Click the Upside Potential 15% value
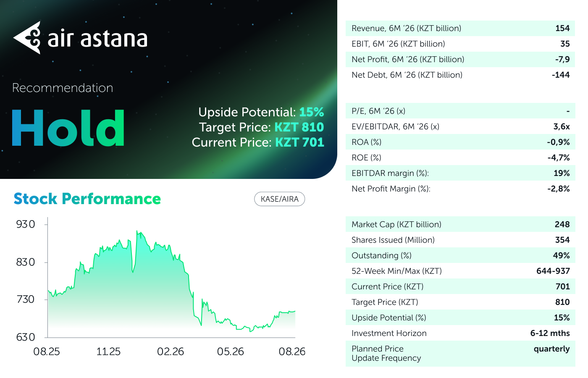 pyautogui.click(x=311, y=112)
